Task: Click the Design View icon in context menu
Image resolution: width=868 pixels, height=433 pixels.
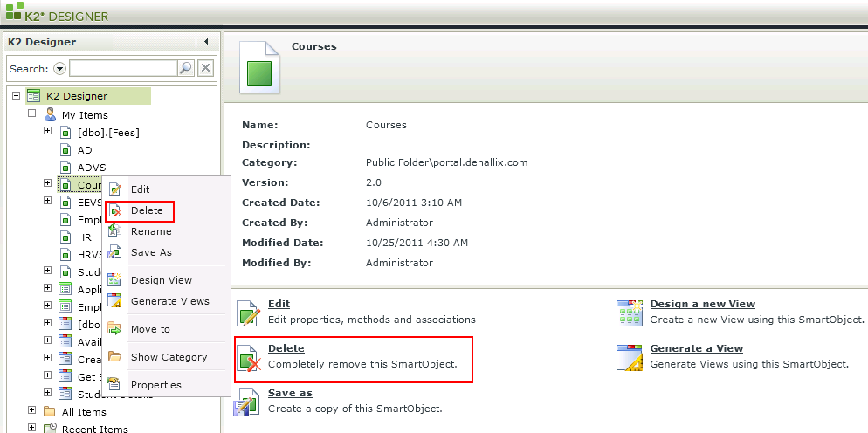Action: point(114,279)
